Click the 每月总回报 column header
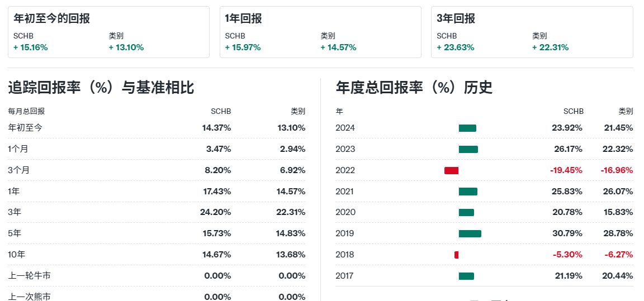The height and width of the screenshot is (301, 644). point(27,111)
